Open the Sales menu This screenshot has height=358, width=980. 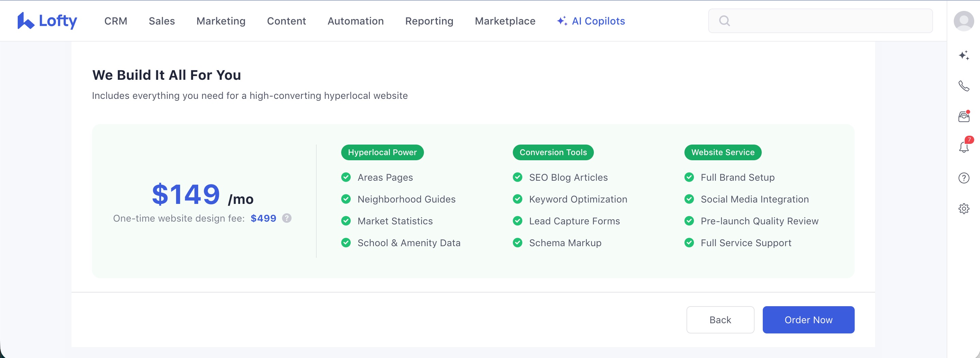point(162,21)
